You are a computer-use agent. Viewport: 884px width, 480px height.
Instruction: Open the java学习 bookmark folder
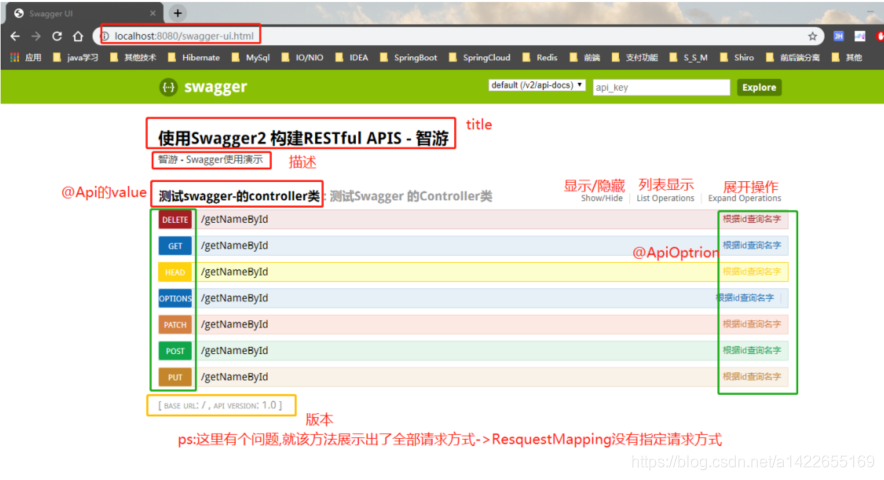(x=75, y=58)
